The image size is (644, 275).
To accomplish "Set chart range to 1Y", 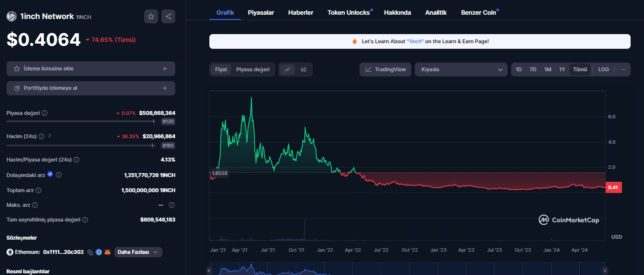I will 562,70.
